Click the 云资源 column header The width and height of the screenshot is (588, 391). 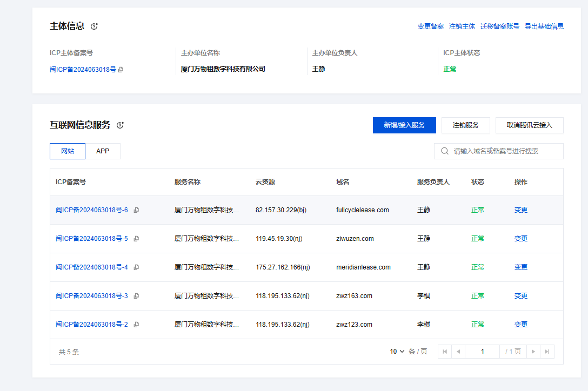pos(265,182)
